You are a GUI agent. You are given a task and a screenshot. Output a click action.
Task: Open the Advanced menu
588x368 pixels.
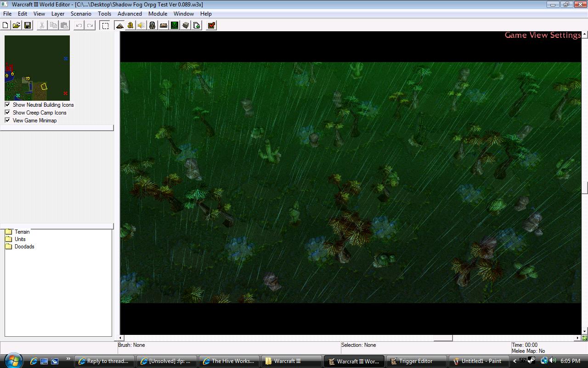pyautogui.click(x=130, y=13)
